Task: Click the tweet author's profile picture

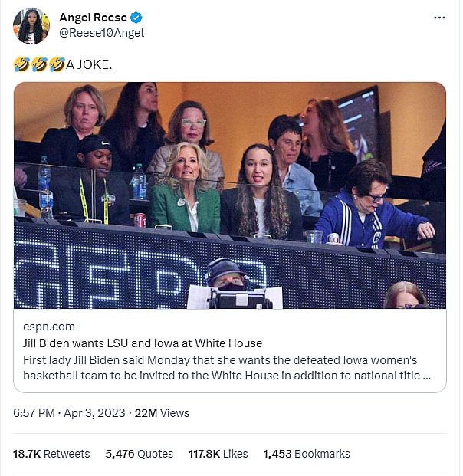Action: [x=31, y=26]
